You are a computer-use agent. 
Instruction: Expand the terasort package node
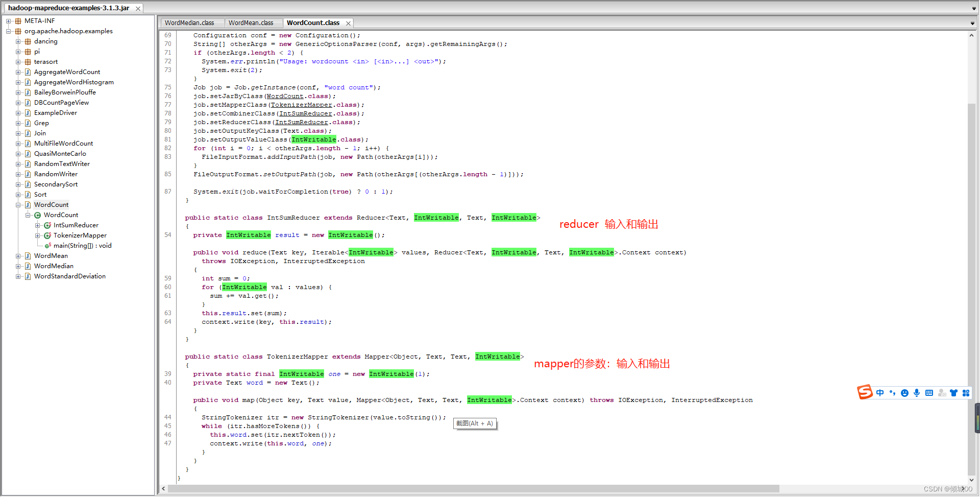[x=18, y=62]
